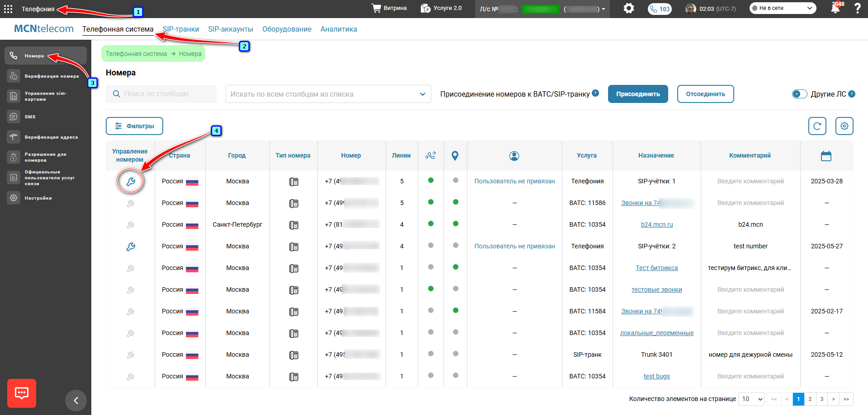
Task: Click disabled wrench in Trunk 3401 row
Action: [x=131, y=355]
